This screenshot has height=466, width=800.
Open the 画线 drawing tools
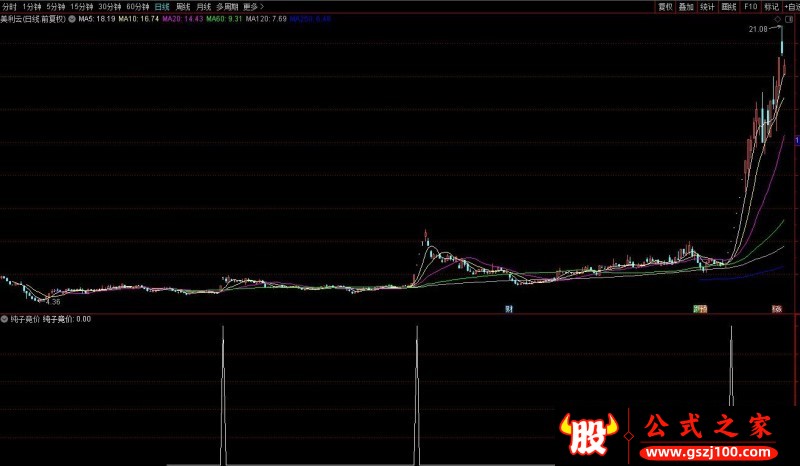(x=729, y=7)
